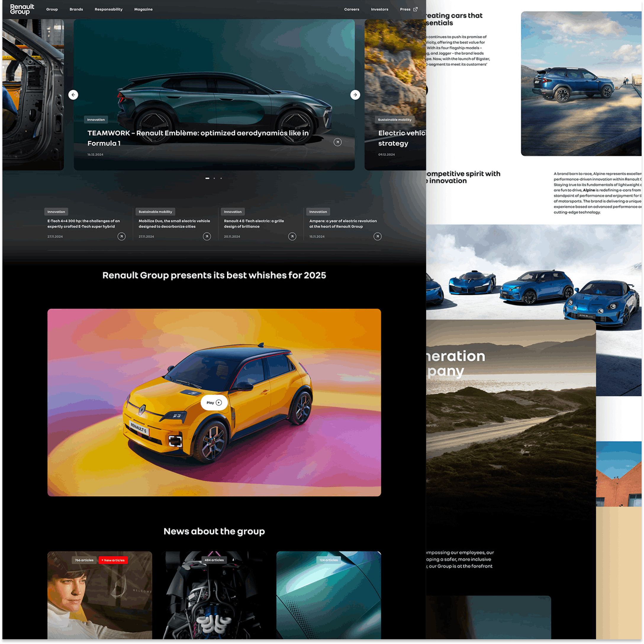Open Renault Emblème article arrow icon
The image size is (644, 644).
coord(337,142)
